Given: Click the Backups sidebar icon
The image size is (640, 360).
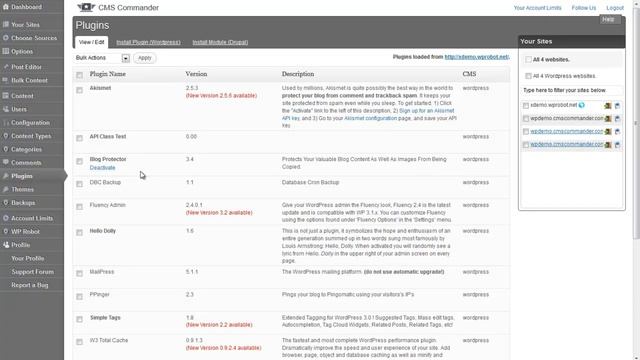Looking at the screenshot, I should [6, 203].
